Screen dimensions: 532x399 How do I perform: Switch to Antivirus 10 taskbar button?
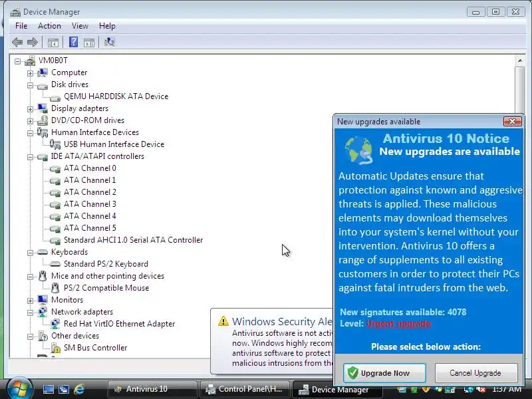pos(152,389)
